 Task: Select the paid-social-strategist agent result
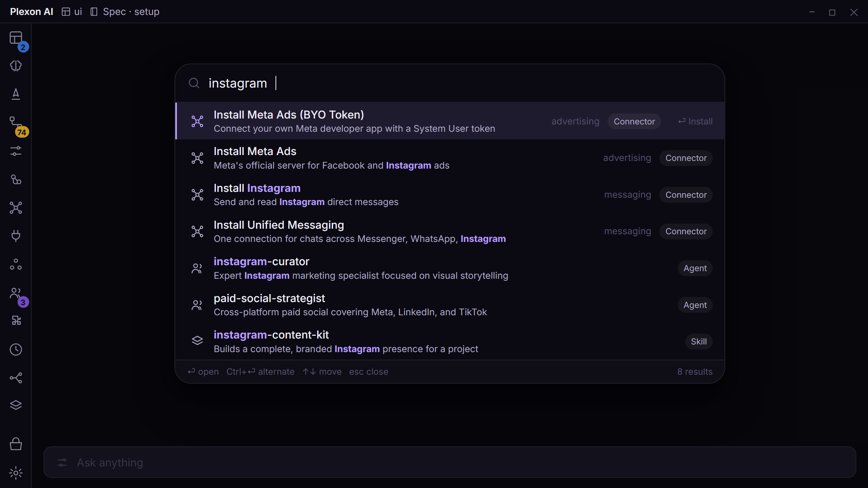(x=450, y=305)
